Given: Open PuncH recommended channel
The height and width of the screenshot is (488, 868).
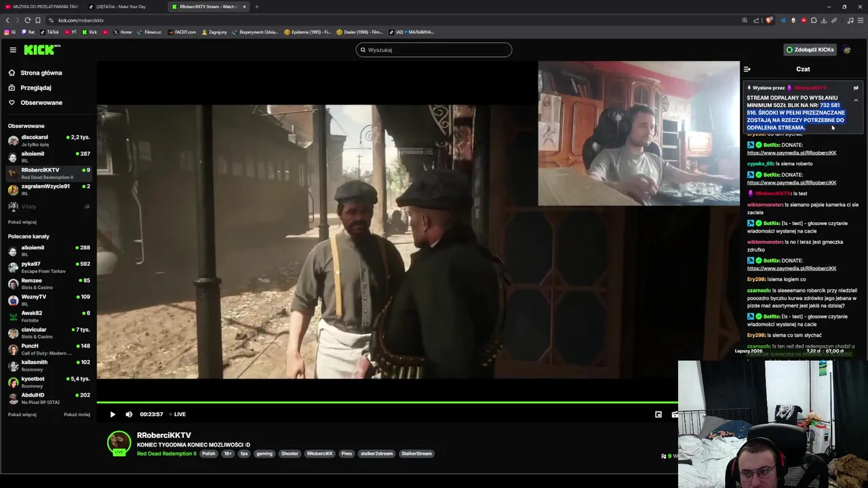Looking at the screenshot, I should (x=49, y=349).
